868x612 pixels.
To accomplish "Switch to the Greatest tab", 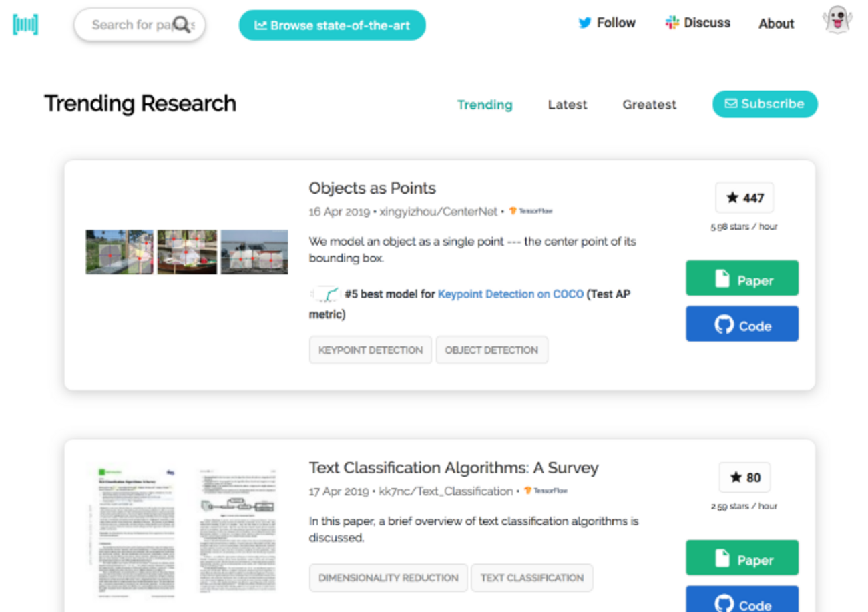I will [x=649, y=105].
